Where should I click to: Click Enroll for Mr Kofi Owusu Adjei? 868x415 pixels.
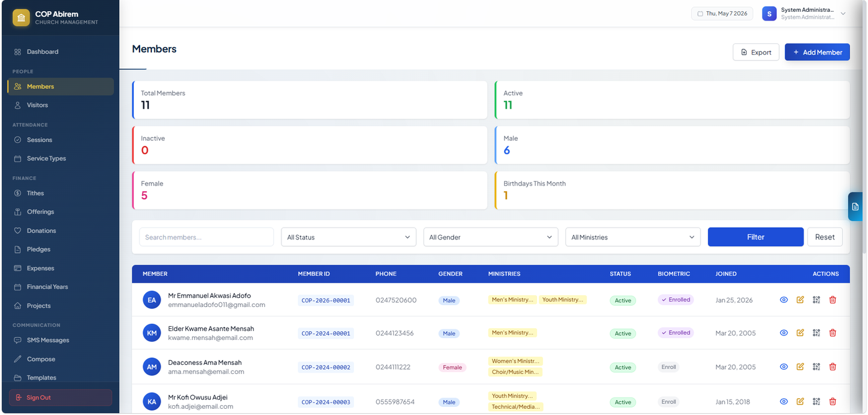pyautogui.click(x=668, y=401)
